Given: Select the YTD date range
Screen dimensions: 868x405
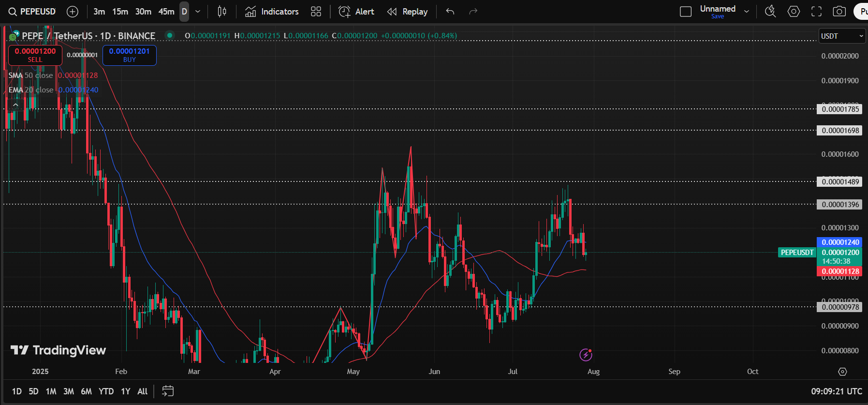Looking at the screenshot, I should coord(106,391).
